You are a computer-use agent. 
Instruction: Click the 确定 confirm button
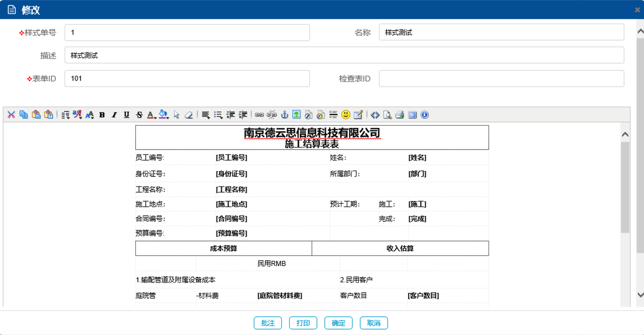coord(338,323)
